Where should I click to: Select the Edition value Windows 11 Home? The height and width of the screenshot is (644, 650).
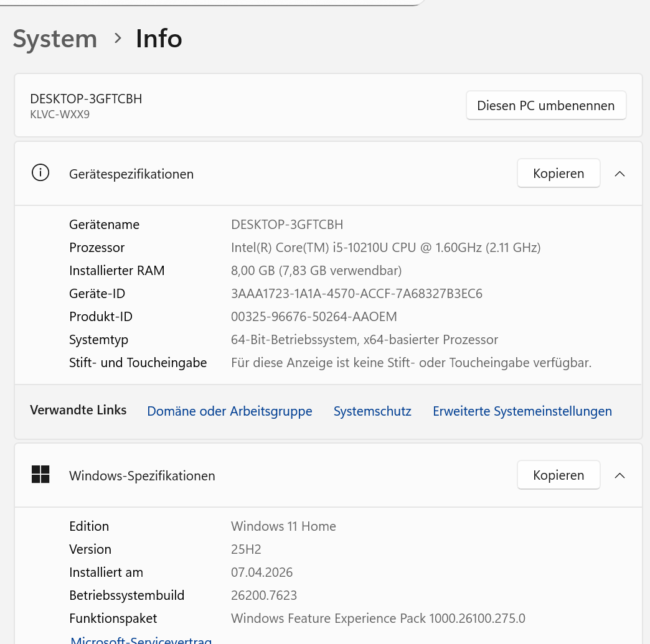283,526
